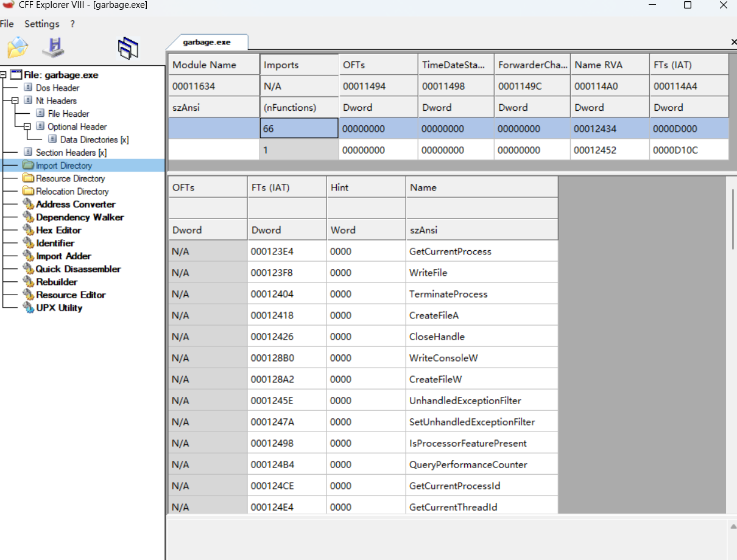Viewport: 737px width, 560px height.
Task: Close the garbage.exe tab panel
Action: 733,42
